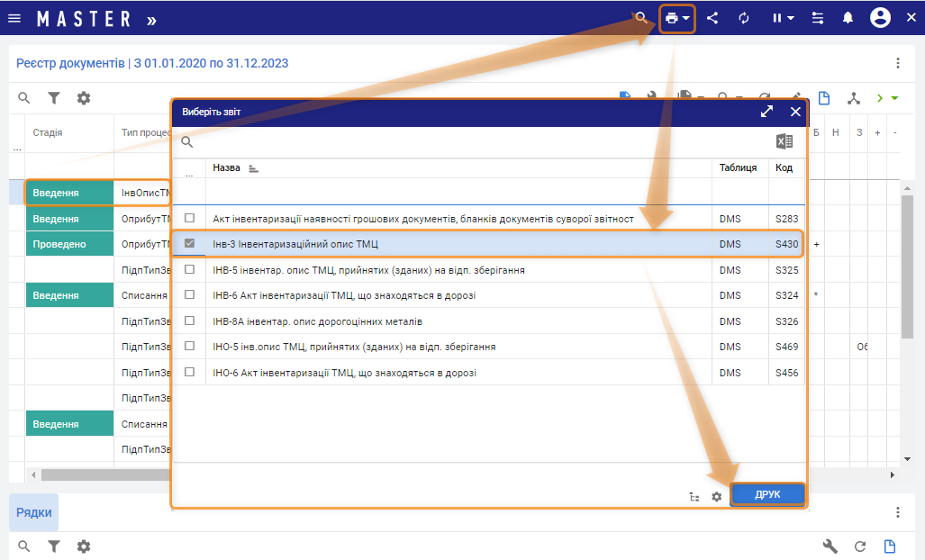Switch to the Рядки tab

click(33, 512)
